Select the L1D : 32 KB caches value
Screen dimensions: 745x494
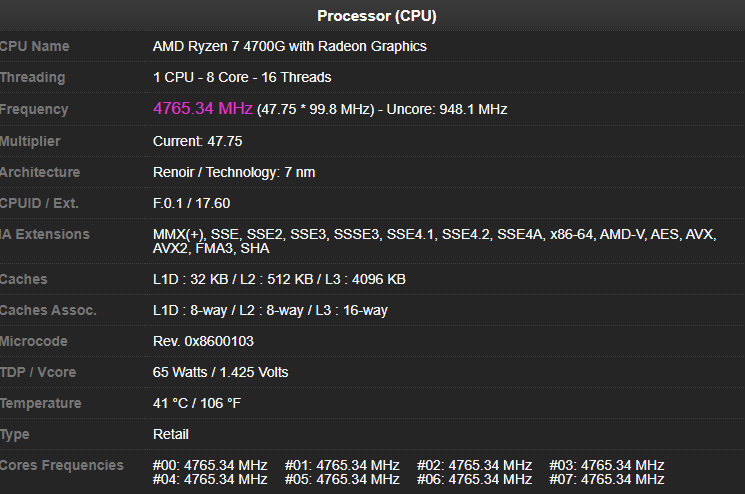click(x=279, y=279)
